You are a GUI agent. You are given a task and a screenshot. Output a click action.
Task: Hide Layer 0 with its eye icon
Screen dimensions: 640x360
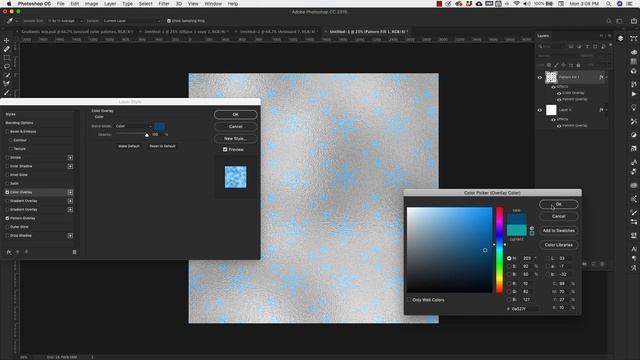click(540, 110)
